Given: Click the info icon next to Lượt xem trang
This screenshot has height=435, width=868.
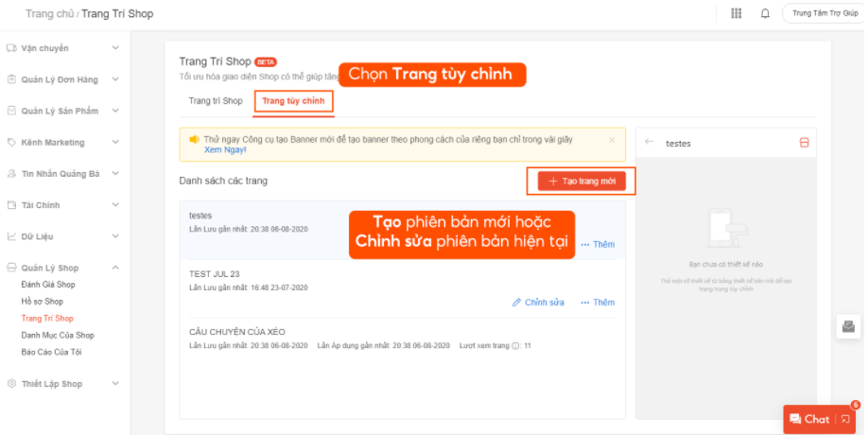Looking at the screenshot, I should 515,346.
